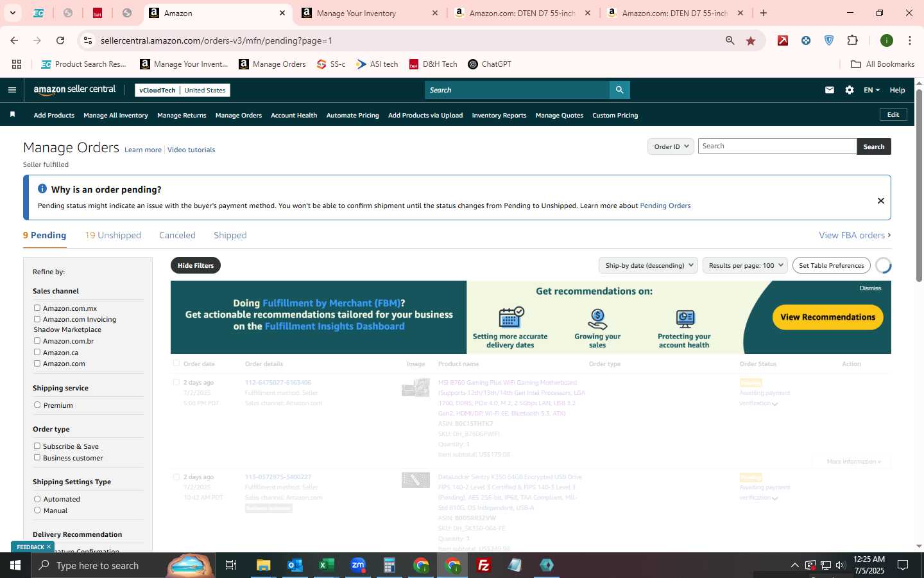Reload the page with the browser refresh icon
This screenshot has width=924, height=578.
[x=60, y=40]
